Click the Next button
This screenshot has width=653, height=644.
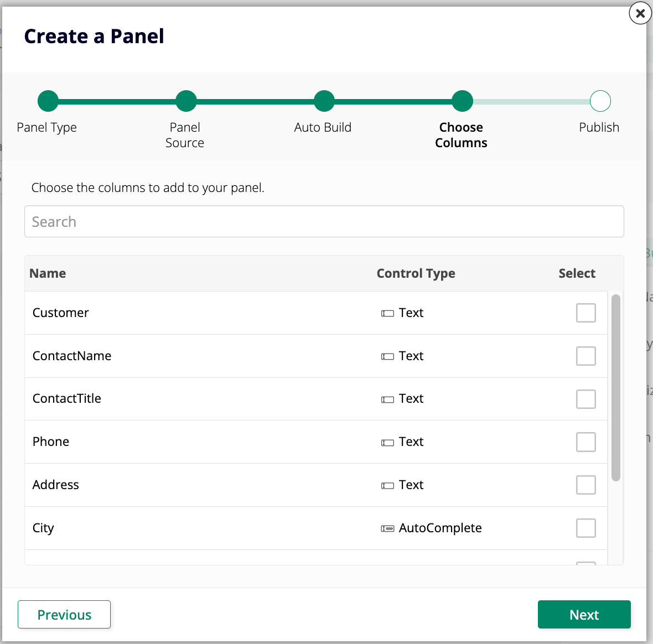coord(584,615)
